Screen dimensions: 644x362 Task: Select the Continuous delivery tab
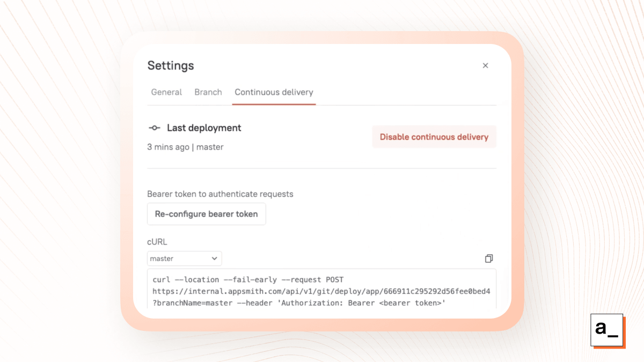pos(274,92)
